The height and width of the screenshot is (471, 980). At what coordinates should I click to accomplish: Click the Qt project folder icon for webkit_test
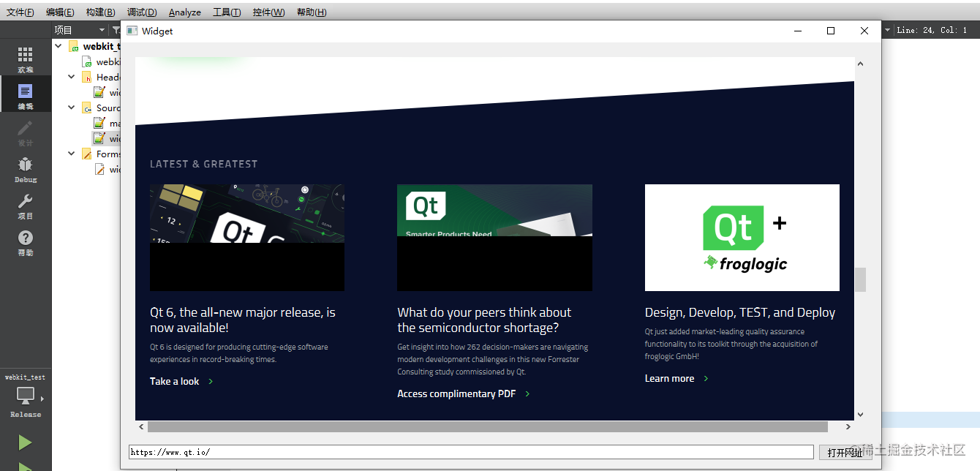point(73,46)
